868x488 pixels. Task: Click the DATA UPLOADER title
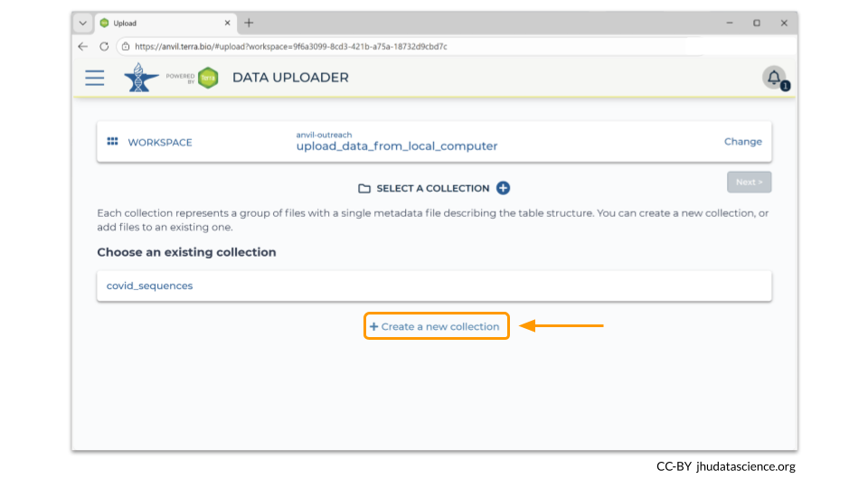pyautogui.click(x=290, y=78)
